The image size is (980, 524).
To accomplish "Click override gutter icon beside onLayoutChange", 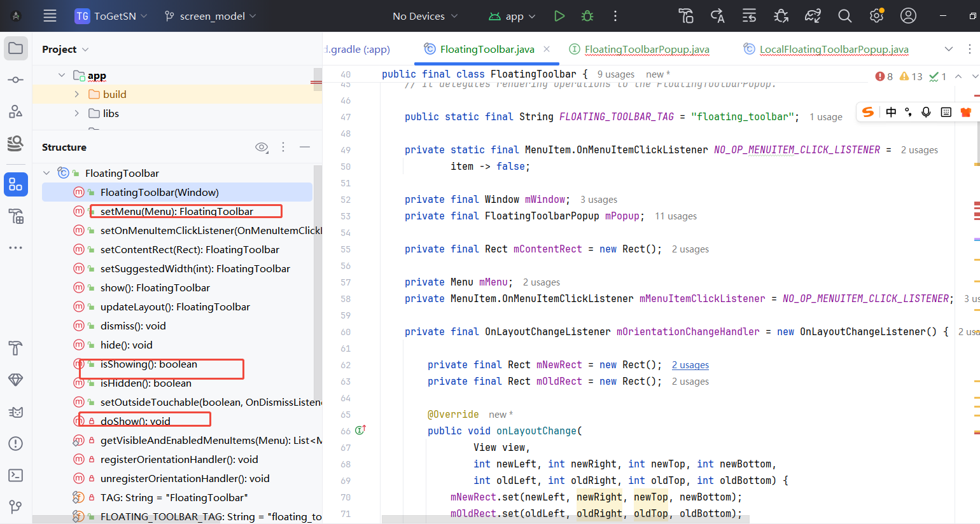I will [360, 430].
